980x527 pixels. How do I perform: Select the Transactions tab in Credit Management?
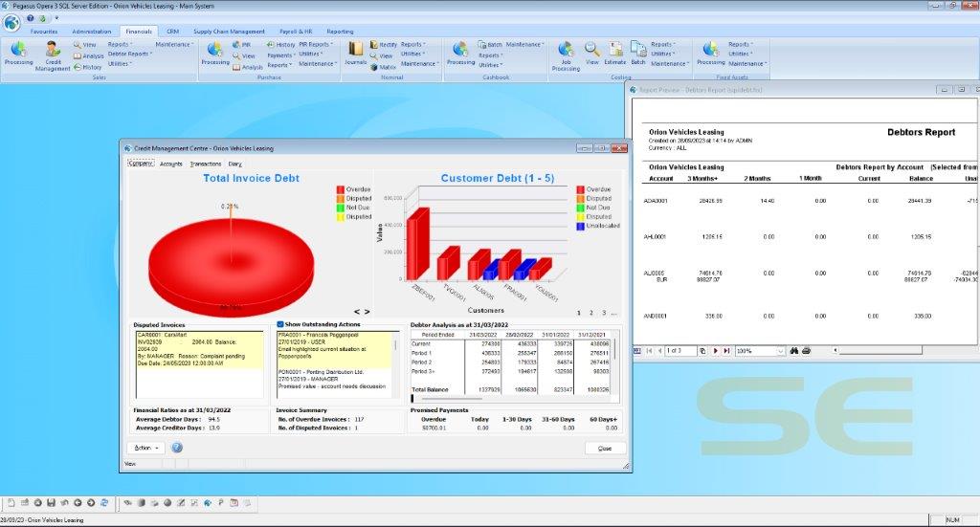pos(205,165)
